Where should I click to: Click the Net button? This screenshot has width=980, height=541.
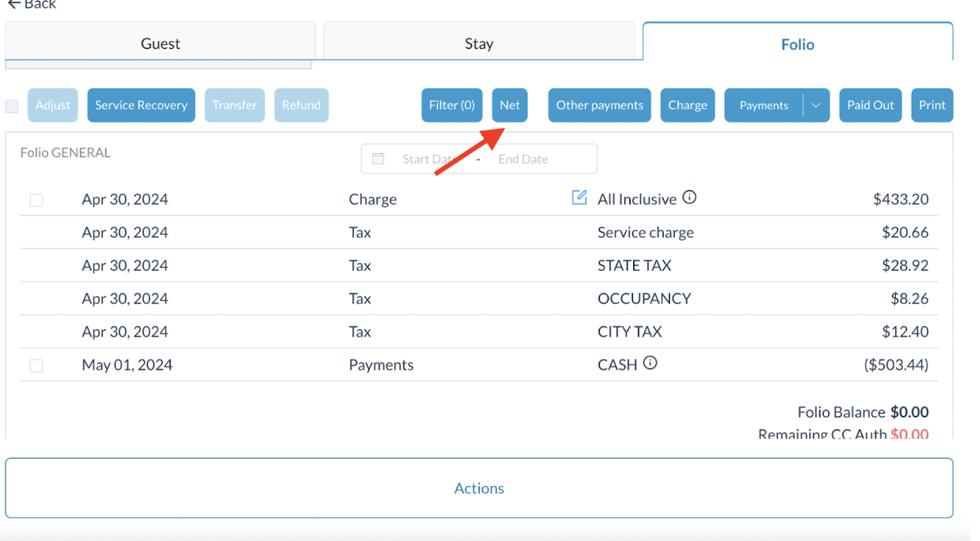pyautogui.click(x=510, y=105)
